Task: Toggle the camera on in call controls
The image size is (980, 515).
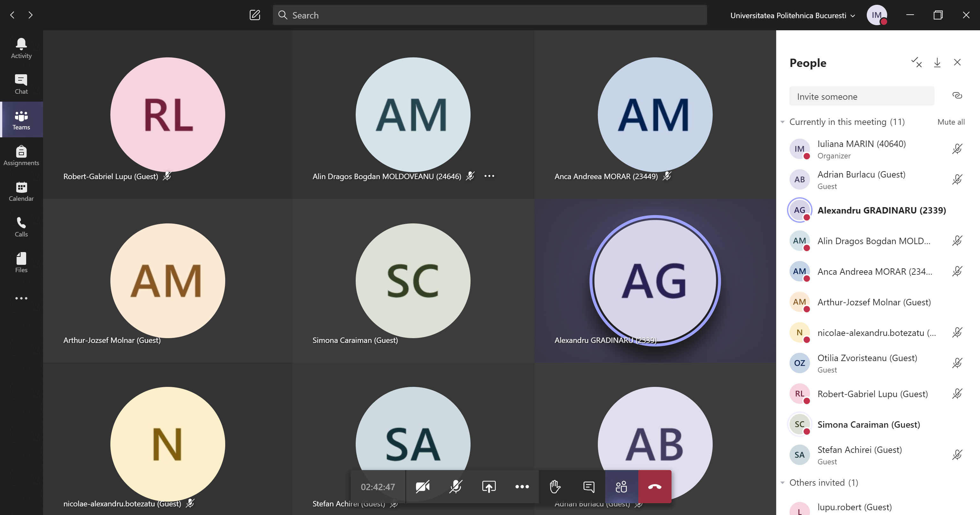Action: [422, 487]
